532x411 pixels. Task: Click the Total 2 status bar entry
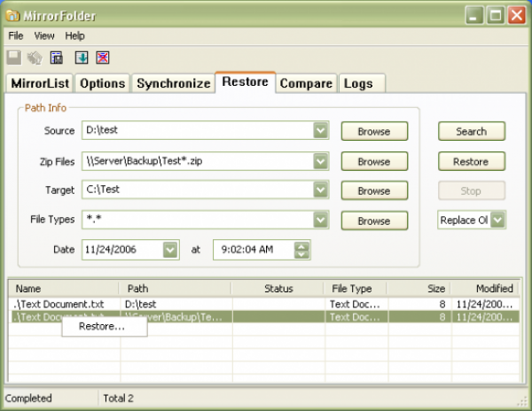coord(118,398)
